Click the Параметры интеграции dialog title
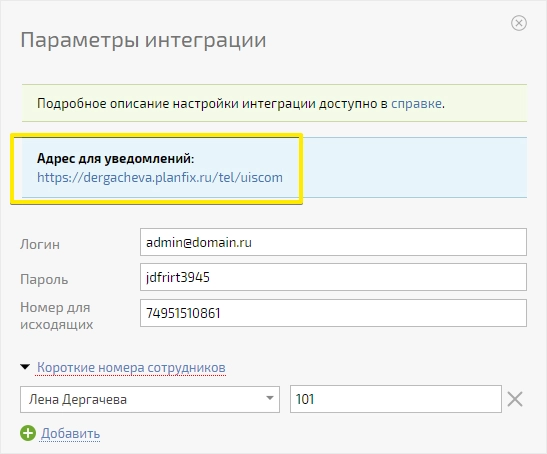The width and height of the screenshot is (547, 454). pos(143,40)
